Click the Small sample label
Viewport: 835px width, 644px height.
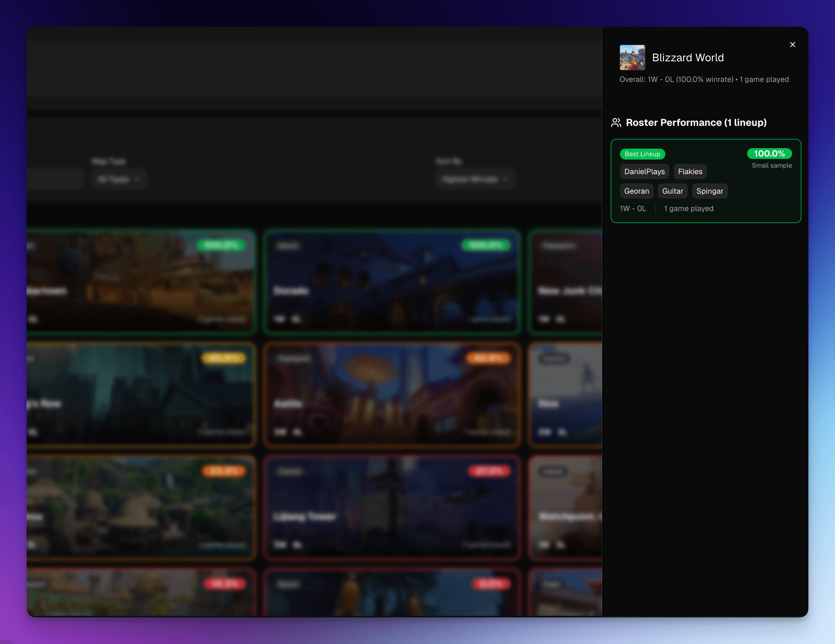(771, 165)
